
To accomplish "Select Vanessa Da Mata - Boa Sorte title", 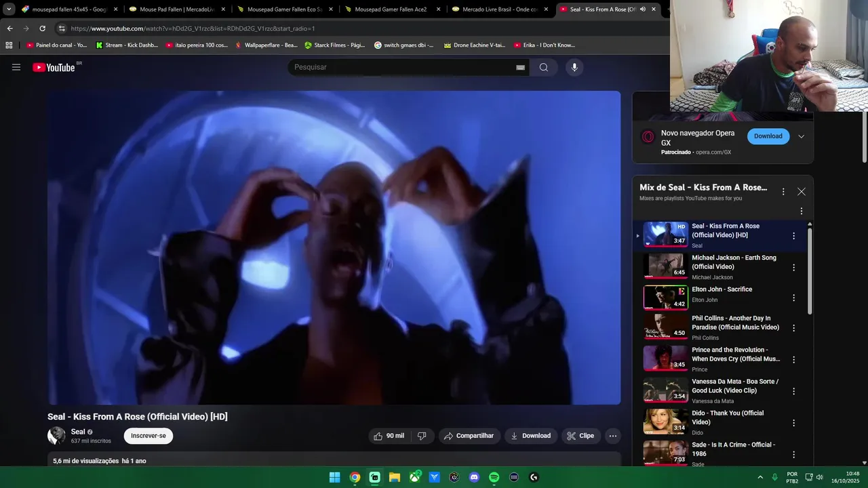I will click(735, 386).
